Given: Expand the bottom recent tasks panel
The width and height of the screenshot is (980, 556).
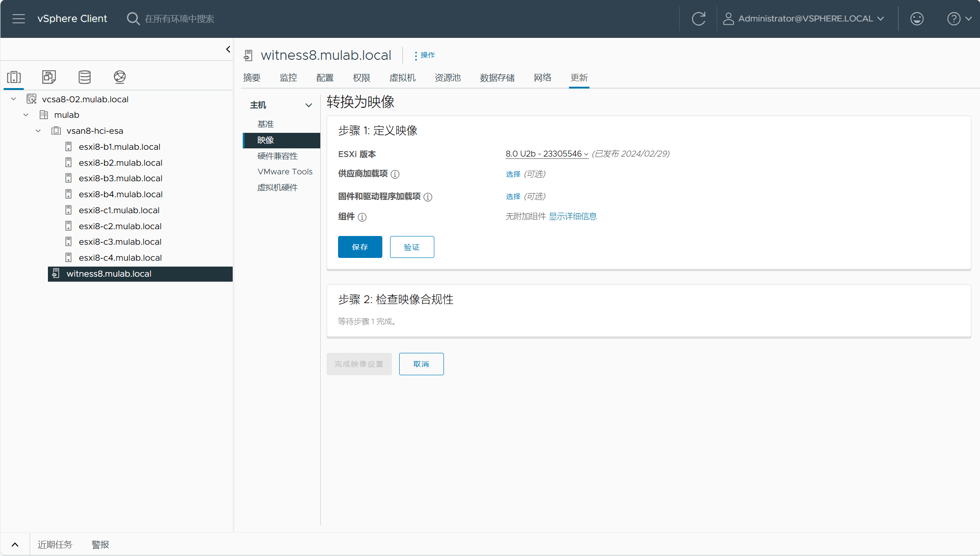Looking at the screenshot, I should tap(15, 544).
